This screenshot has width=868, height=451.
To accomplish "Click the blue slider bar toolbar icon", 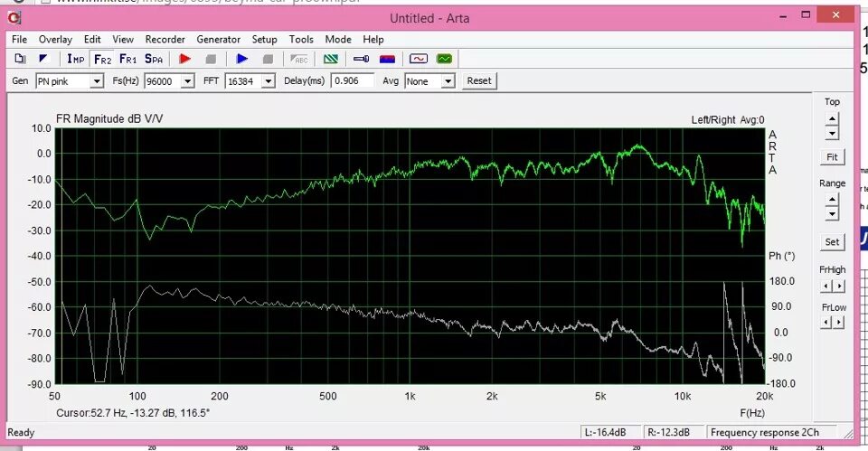I will click(362, 59).
